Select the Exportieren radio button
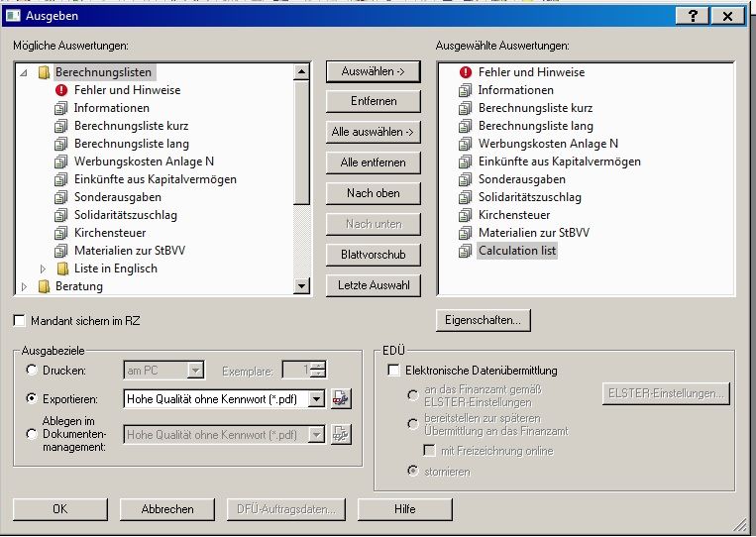 coord(32,398)
